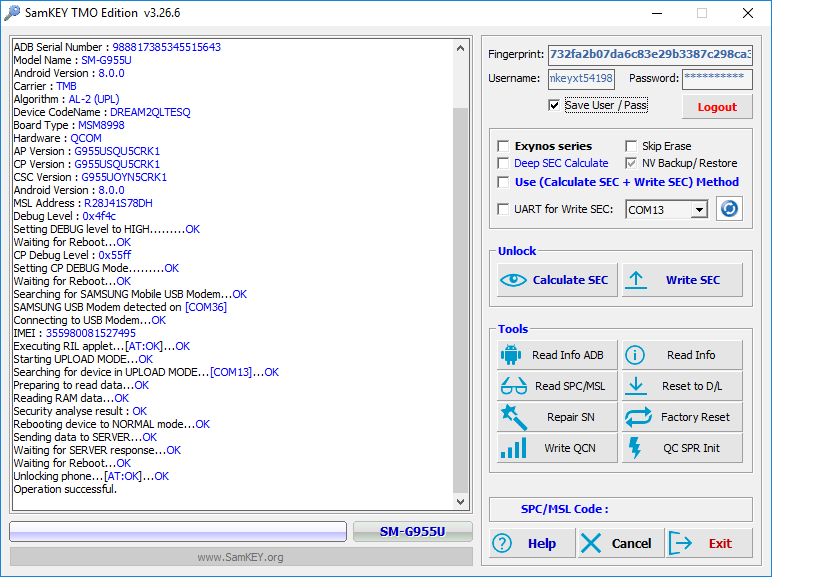Click the Calculate SEC button label

(570, 280)
